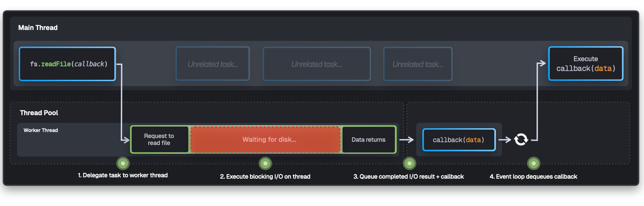Click the green marker above step 1
The width and height of the screenshot is (644, 206).
click(123, 164)
